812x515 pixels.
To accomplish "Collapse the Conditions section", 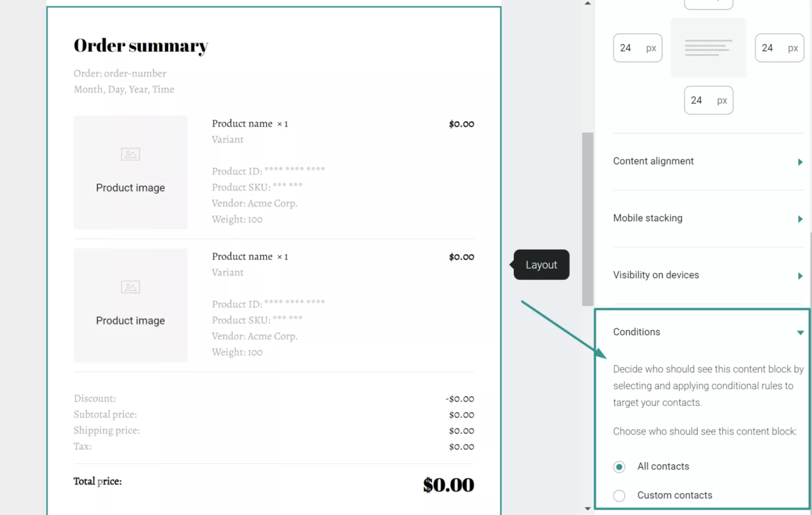I will click(800, 332).
